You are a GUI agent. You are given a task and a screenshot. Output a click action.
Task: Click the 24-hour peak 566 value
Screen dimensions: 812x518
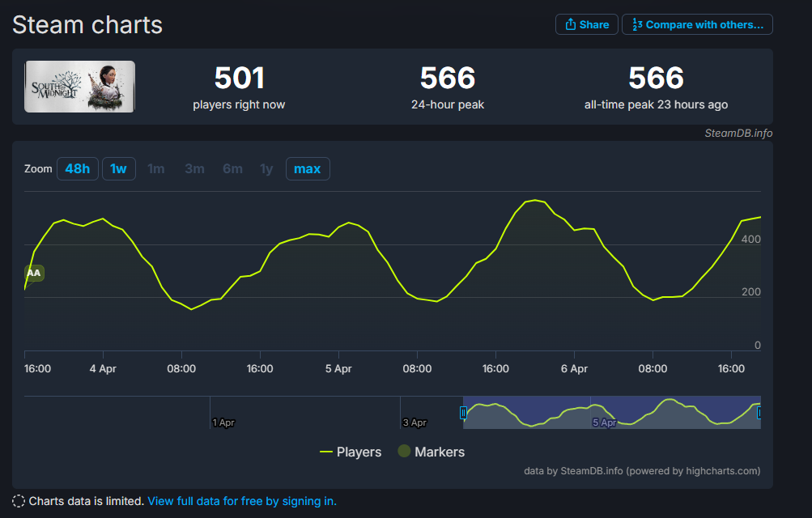448,78
